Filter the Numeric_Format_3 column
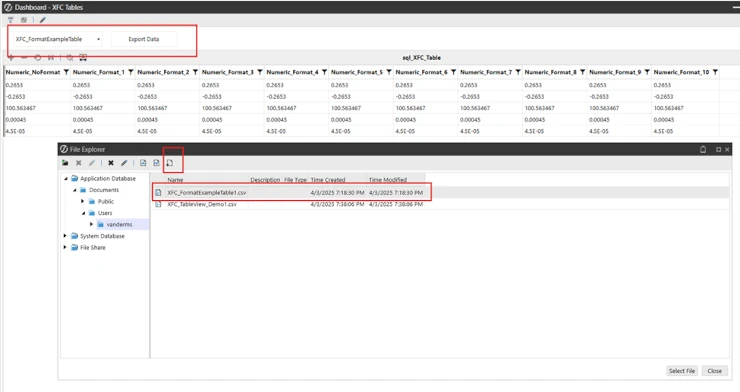 tap(260, 72)
